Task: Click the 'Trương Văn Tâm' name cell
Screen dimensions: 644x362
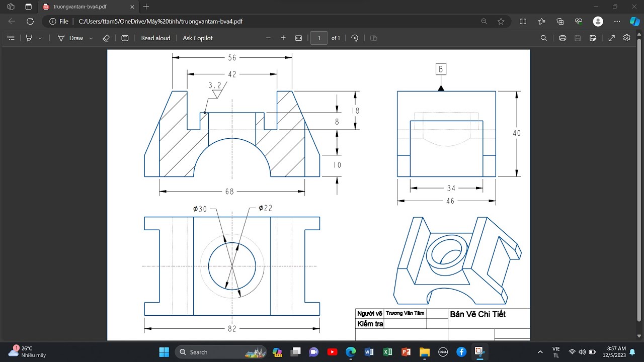Action: (x=405, y=313)
